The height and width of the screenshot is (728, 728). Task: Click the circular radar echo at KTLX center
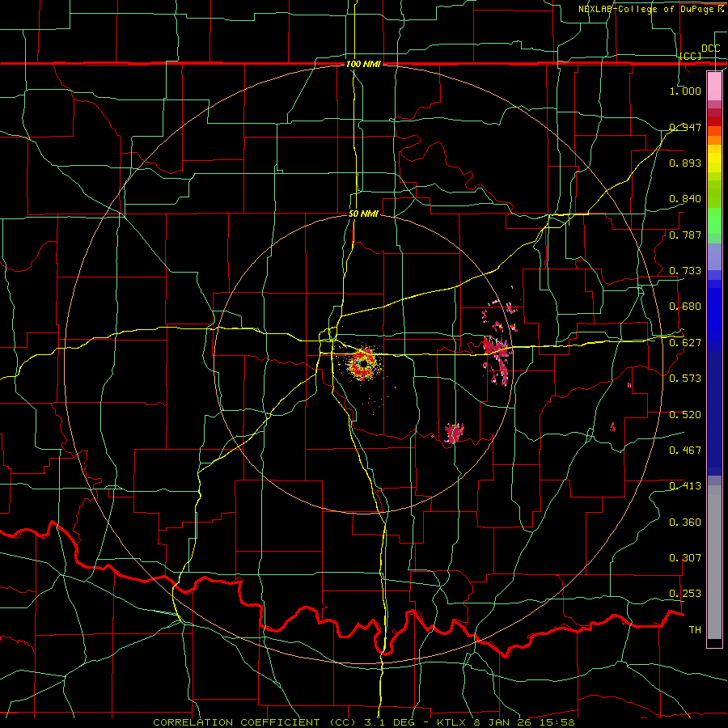coord(363,362)
